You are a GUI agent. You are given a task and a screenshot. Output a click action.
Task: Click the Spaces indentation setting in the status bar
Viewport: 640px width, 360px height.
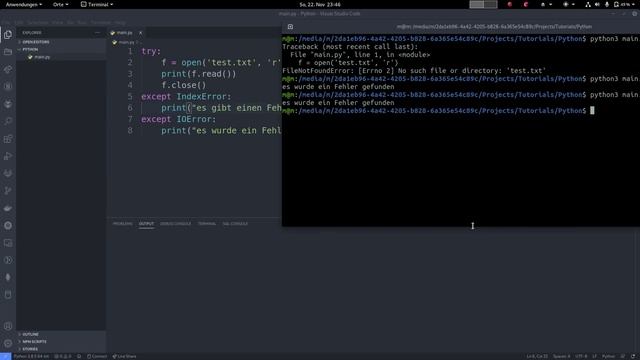(562, 356)
